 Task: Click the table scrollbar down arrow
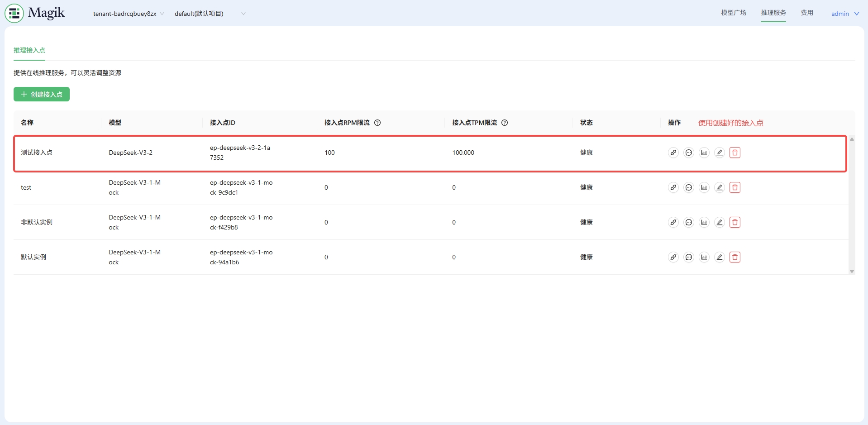[x=852, y=271]
